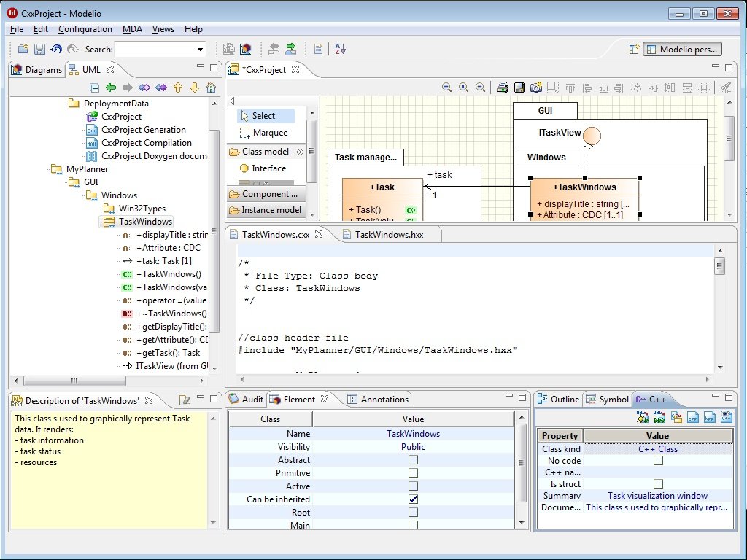
Task: Click the yellow up arrow in UML navigator
Action: pyautogui.click(x=178, y=87)
